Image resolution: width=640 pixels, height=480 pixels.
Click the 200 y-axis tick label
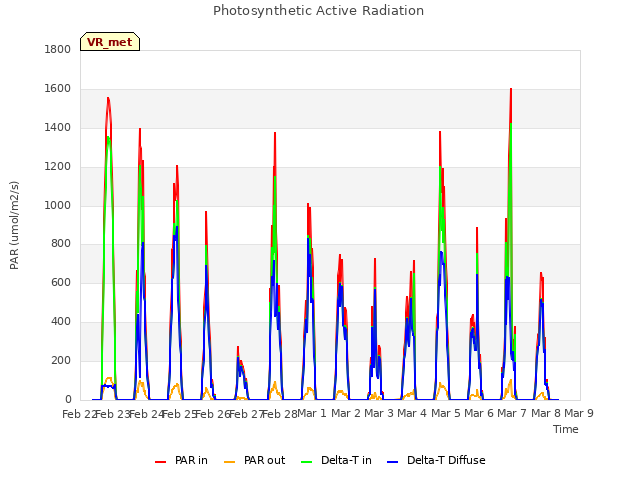tap(61, 361)
